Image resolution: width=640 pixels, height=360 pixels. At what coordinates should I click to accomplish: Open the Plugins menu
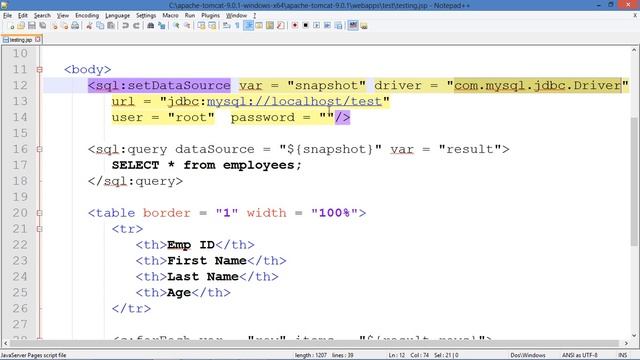(210, 16)
